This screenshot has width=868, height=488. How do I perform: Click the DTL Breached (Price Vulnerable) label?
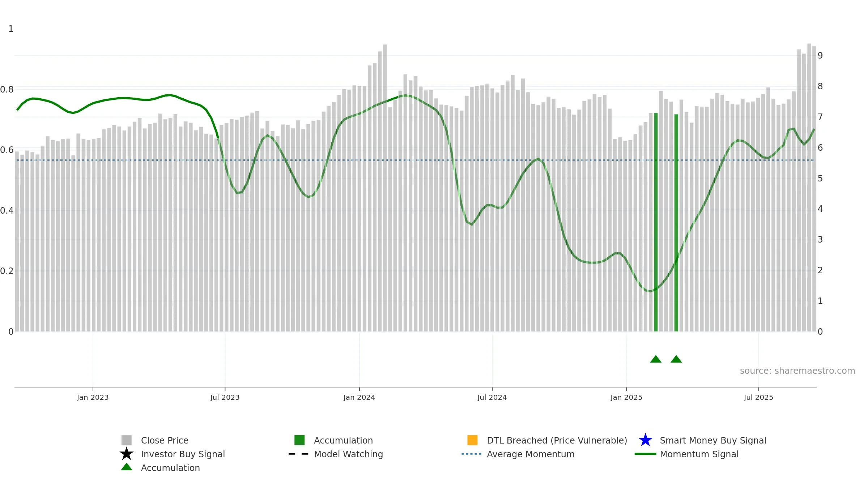coord(557,440)
